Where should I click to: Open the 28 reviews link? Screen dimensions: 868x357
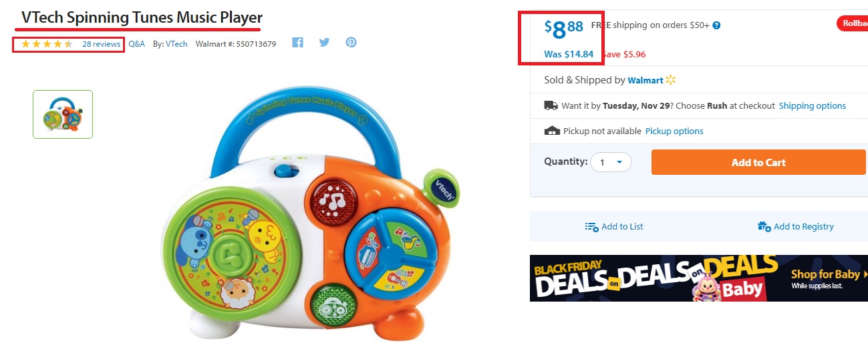coord(101,44)
